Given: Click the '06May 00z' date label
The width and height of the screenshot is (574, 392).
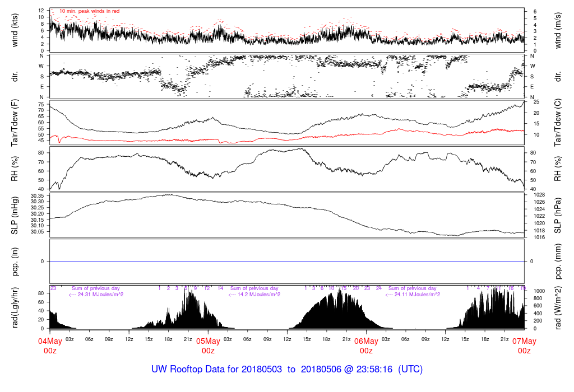Looking at the screenshot, I should [x=367, y=346].
